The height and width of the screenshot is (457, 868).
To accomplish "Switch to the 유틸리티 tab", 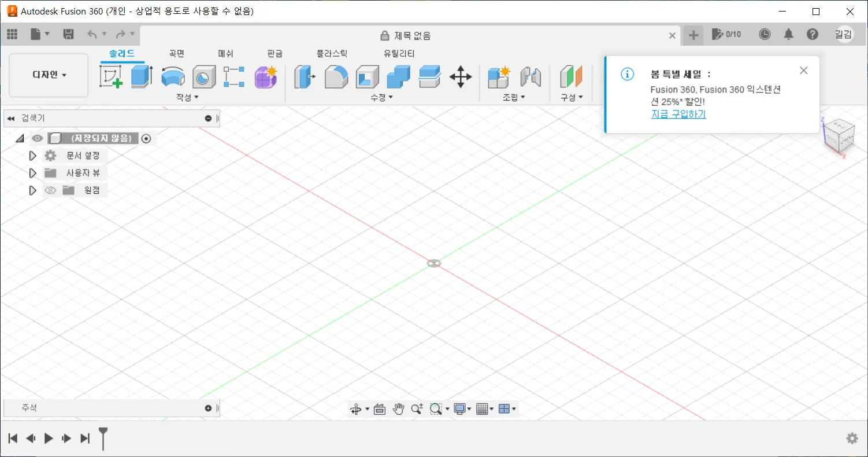I will [399, 53].
